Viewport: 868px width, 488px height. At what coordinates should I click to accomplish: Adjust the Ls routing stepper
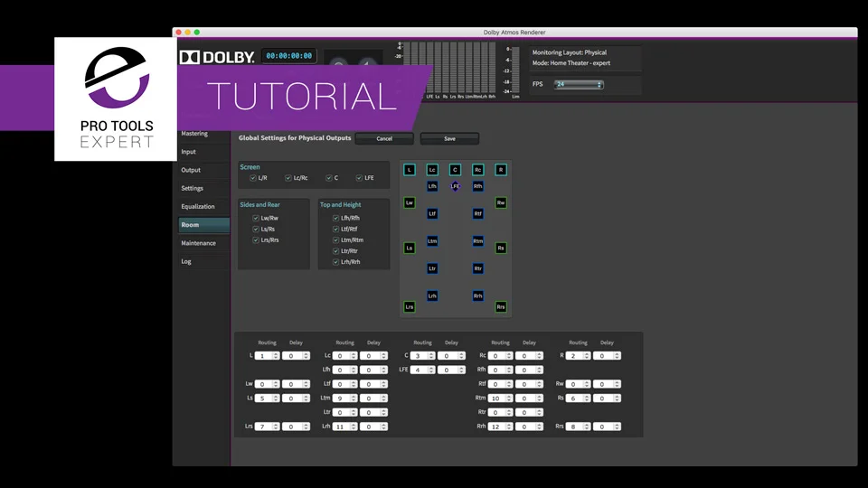(276, 399)
